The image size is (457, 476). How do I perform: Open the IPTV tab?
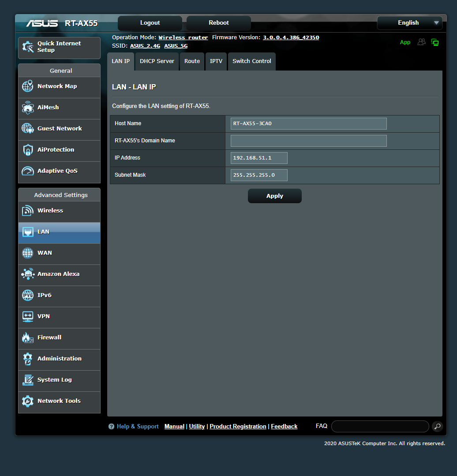pyautogui.click(x=216, y=61)
